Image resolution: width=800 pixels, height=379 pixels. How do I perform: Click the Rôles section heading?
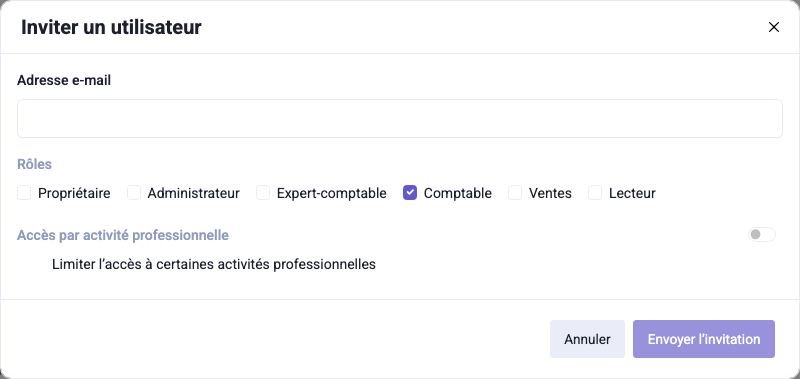(34, 164)
